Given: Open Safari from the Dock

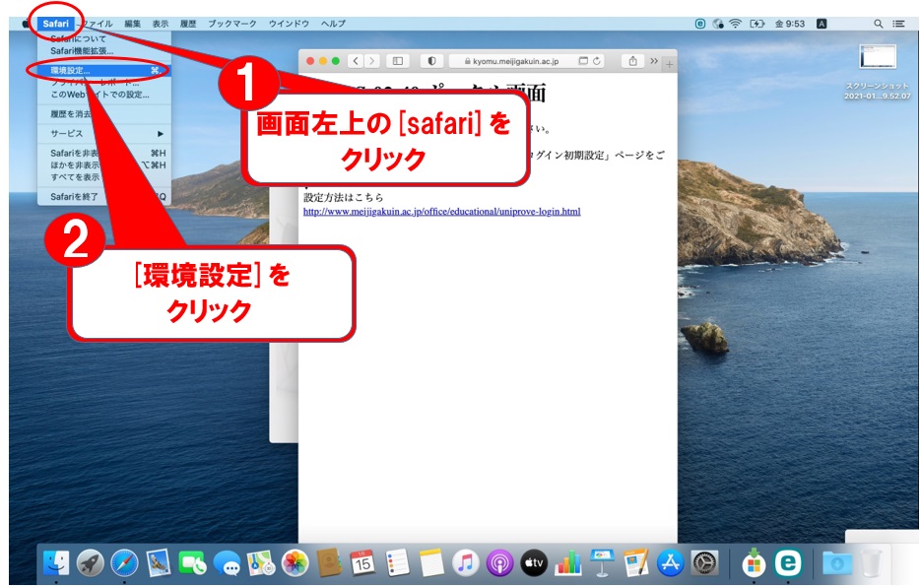Looking at the screenshot, I should pos(124,562).
